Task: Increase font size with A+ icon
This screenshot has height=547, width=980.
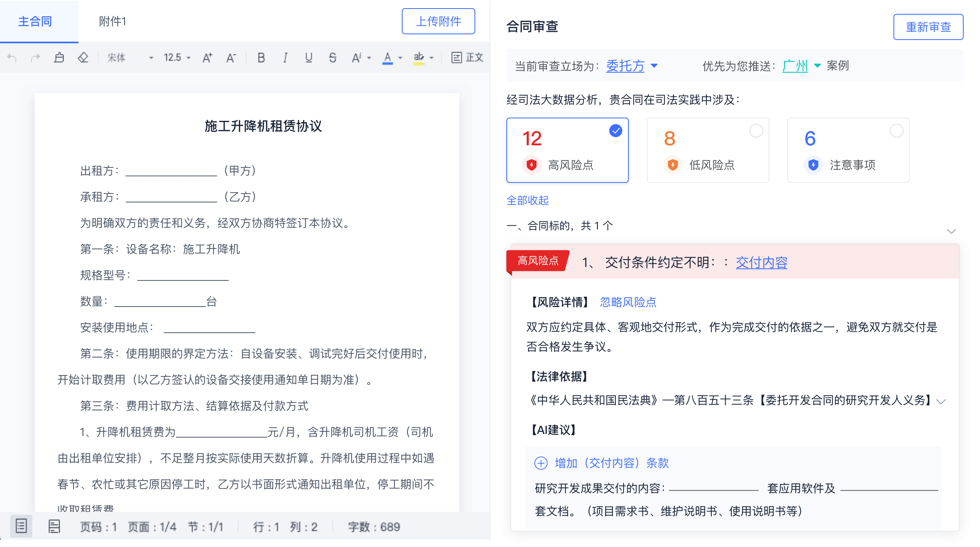Action: tap(207, 58)
